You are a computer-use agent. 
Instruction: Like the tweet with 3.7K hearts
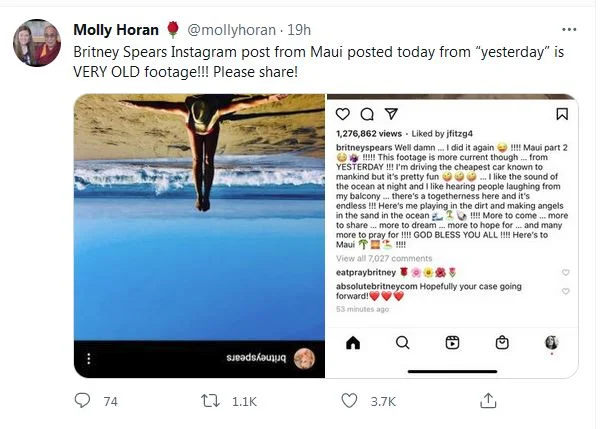[349, 401]
